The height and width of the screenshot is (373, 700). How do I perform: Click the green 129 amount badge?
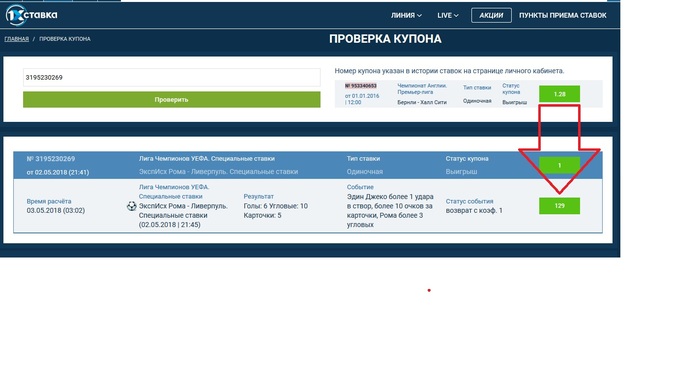point(559,206)
